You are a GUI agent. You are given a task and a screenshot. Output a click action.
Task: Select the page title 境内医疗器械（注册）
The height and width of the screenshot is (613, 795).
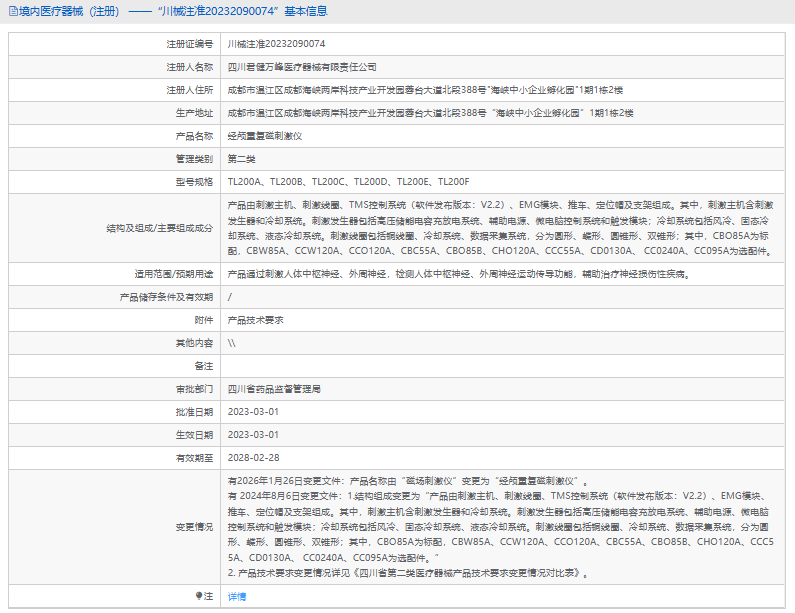(x=69, y=11)
